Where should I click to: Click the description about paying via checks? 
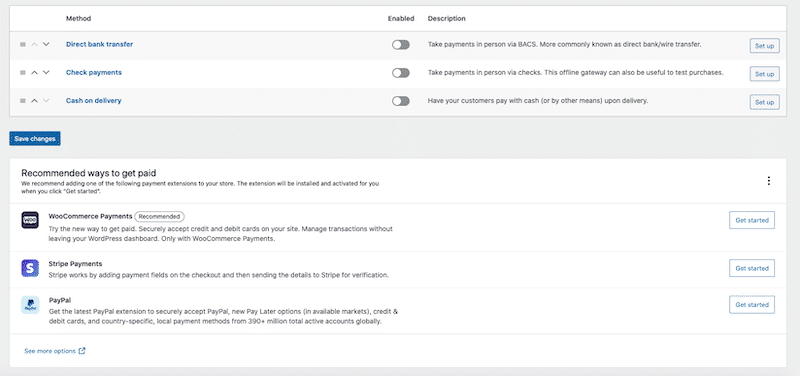(576, 72)
